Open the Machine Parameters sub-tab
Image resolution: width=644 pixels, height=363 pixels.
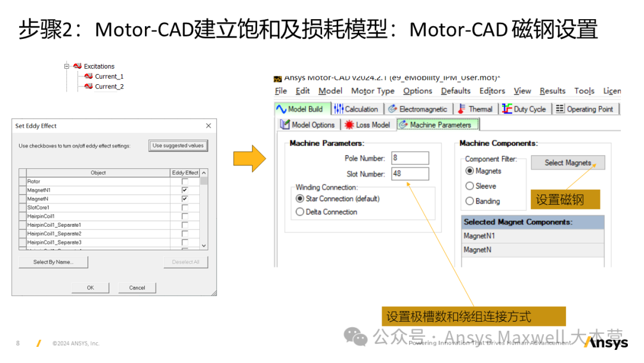point(437,125)
